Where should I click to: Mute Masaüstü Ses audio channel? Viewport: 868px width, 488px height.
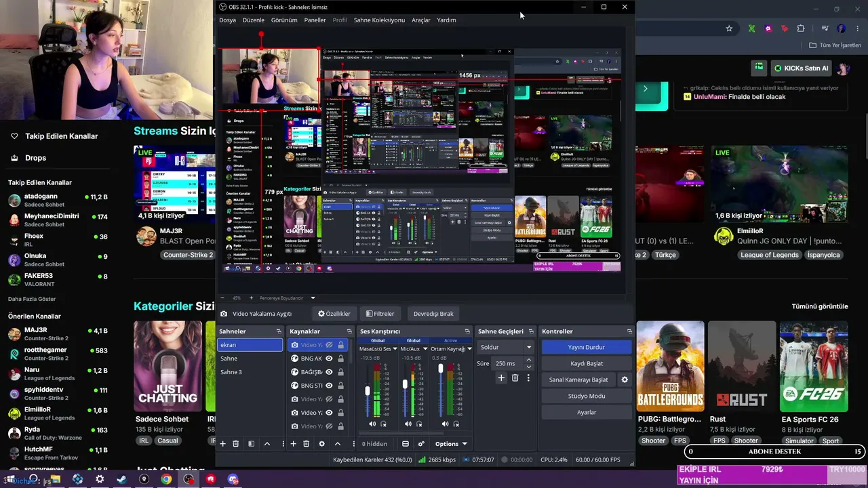(x=372, y=424)
